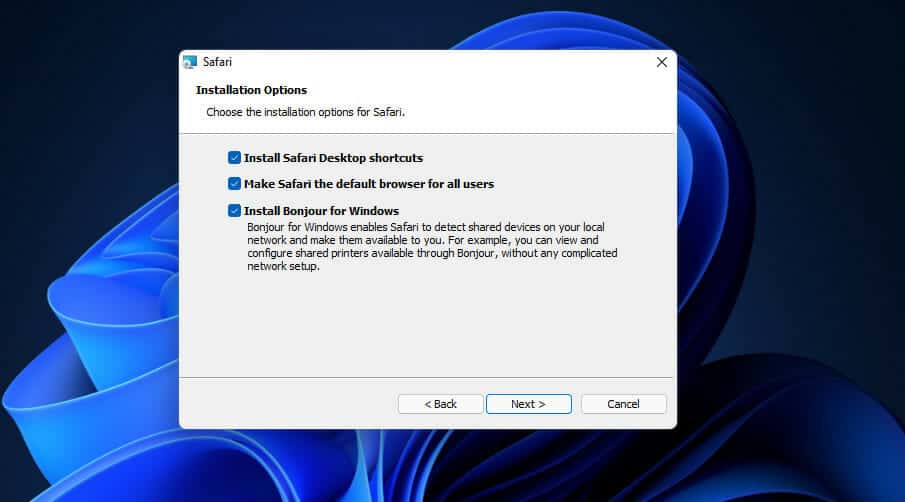Click the "Installation Options" heading
This screenshot has height=502, width=905.
(251, 90)
